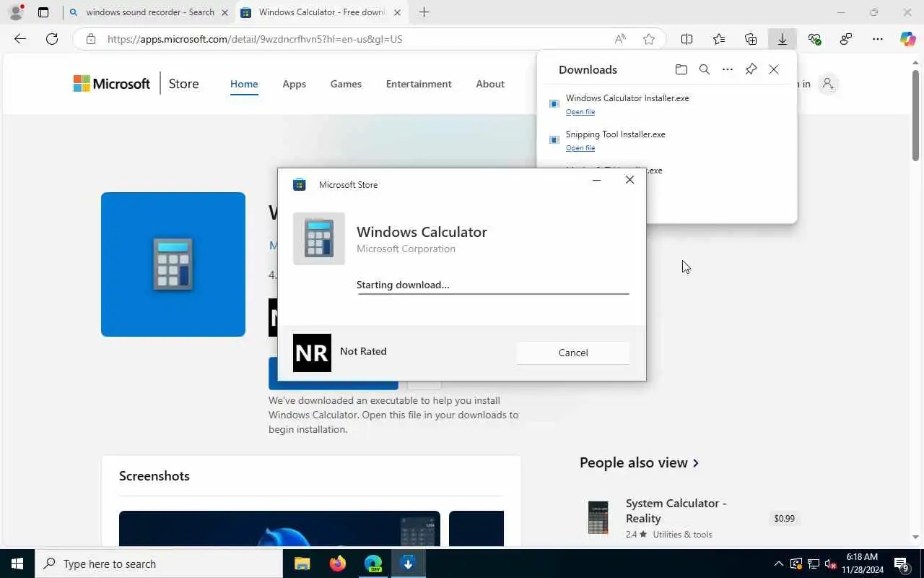Open File Explorer from the taskbar
Viewport: 924px width, 578px height.
[x=302, y=564]
